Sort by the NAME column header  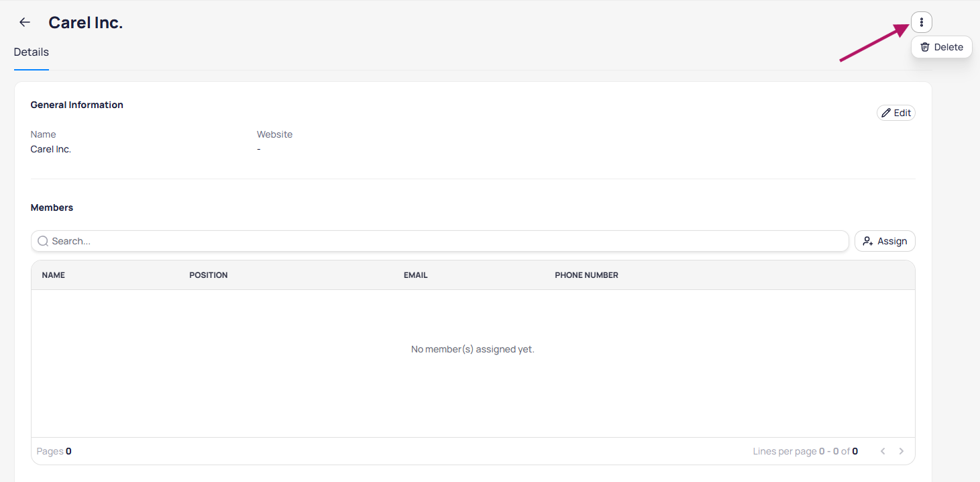point(54,275)
